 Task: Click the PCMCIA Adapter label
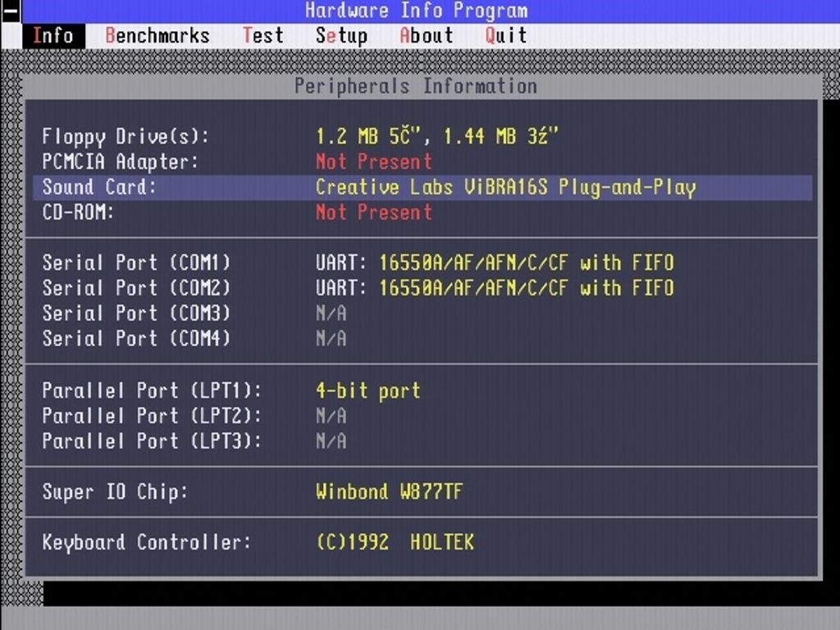[x=120, y=162]
